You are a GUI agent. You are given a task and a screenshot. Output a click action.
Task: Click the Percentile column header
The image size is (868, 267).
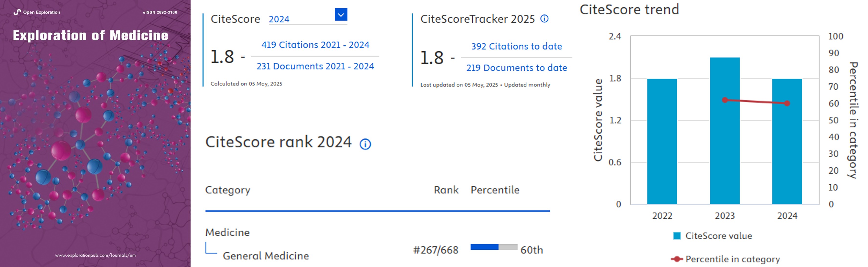[495, 190]
